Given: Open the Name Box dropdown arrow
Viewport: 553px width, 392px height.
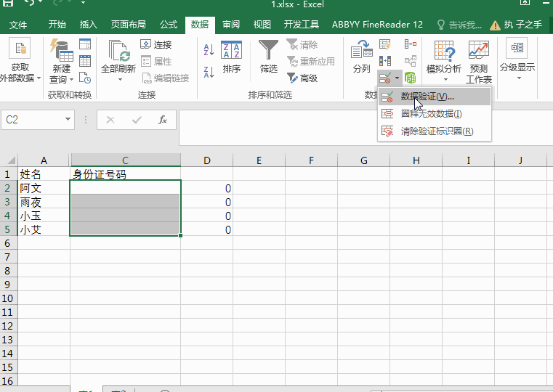Looking at the screenshot, I should click(x=68, y=119).
